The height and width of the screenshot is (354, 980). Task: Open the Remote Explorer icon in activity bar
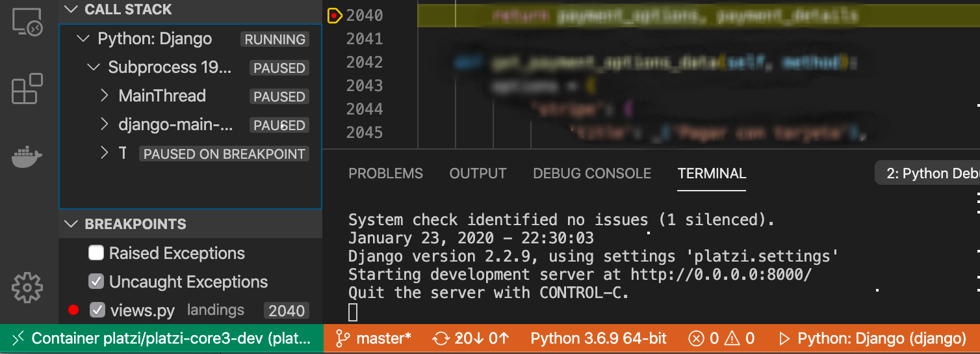click(27, 22)
